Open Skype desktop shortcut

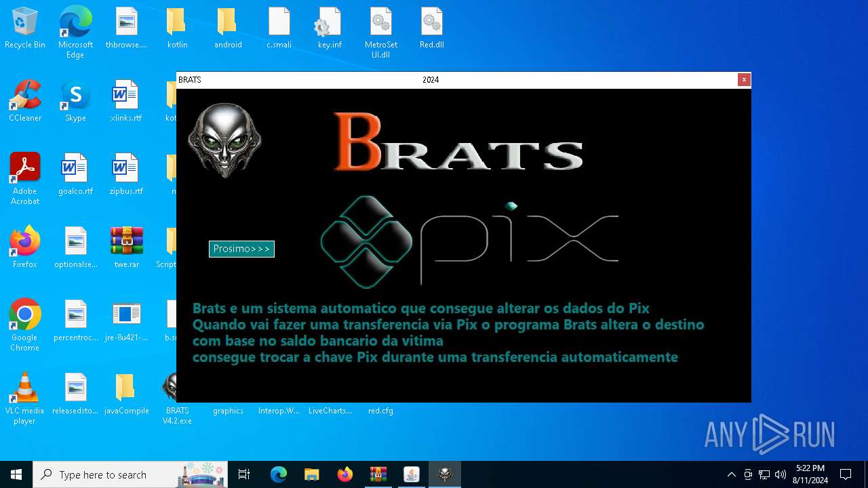point(75,102)
